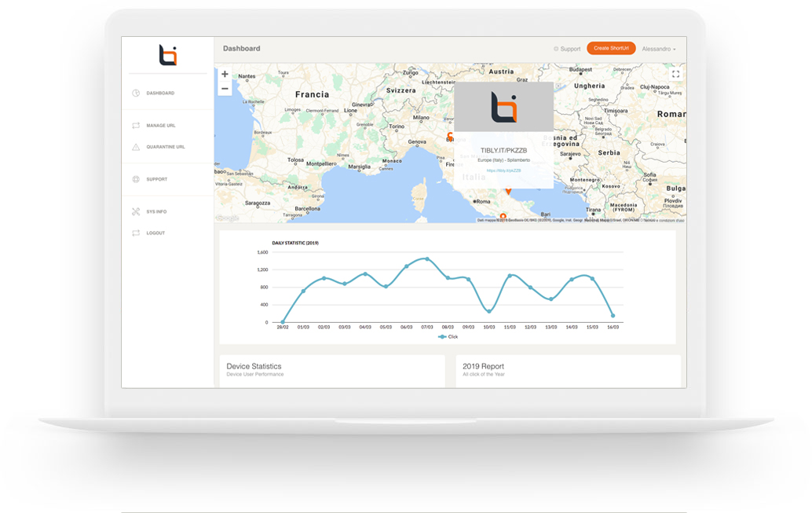Click the Support icon in the top header
Viewport: 812px width, 513px height.
coord(556,49)
